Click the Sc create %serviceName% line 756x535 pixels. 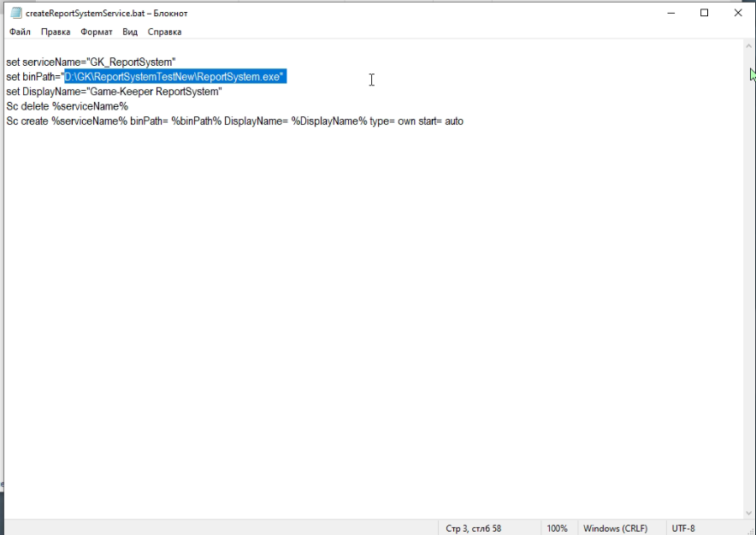coord(235,121)
